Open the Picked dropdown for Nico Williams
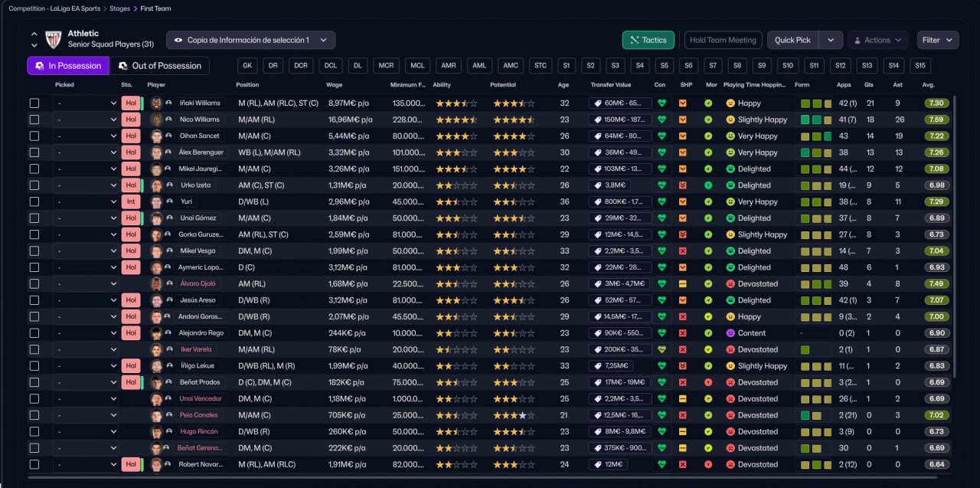Screen dimensions: 980x488 pyautogui.click(x=86, y=120)
